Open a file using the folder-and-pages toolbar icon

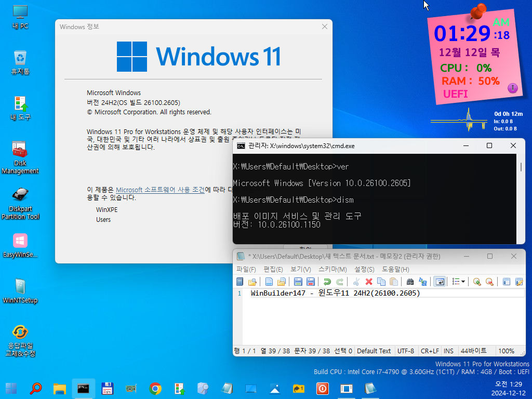281,282
